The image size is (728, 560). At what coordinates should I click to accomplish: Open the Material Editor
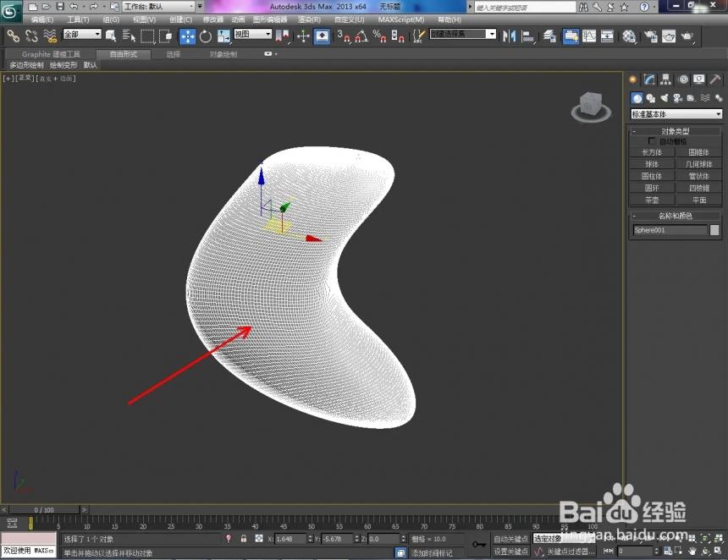[629, 36]
